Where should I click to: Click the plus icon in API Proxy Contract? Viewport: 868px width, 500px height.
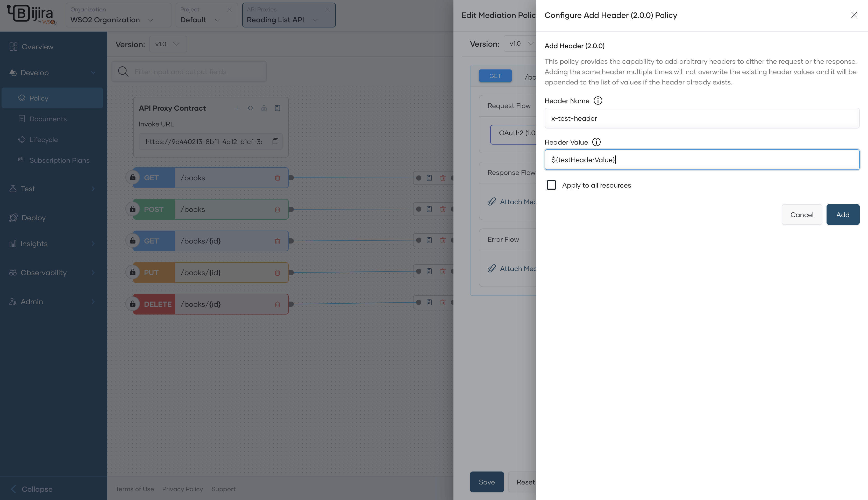[237, 108]
